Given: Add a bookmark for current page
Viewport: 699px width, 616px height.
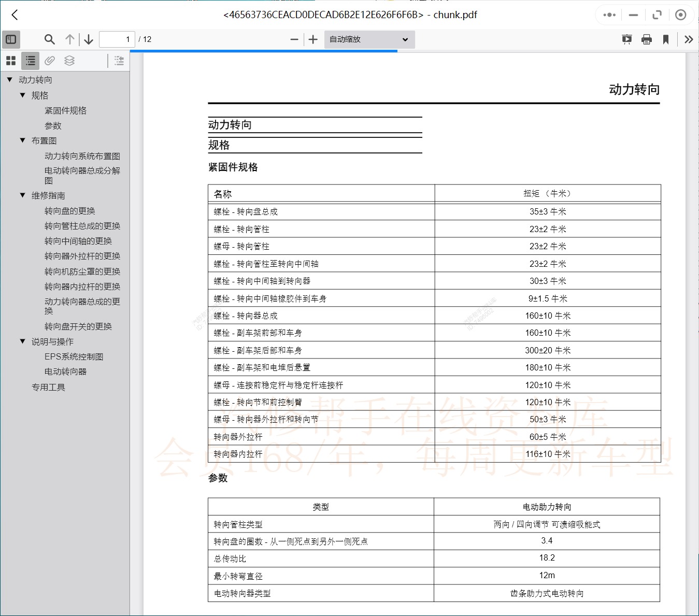Looking at the screenshot, I should (x=666, y=39).
